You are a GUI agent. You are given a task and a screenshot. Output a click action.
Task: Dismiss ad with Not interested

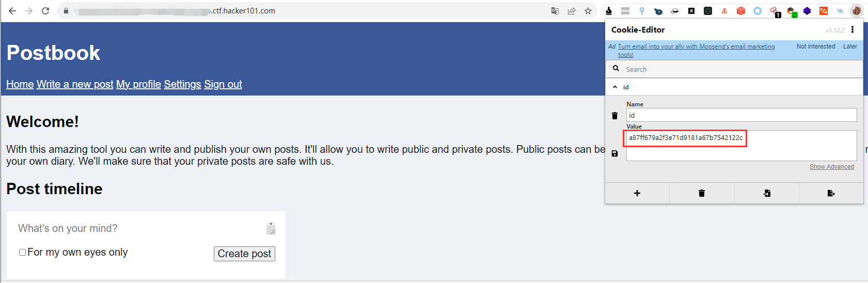815,46
